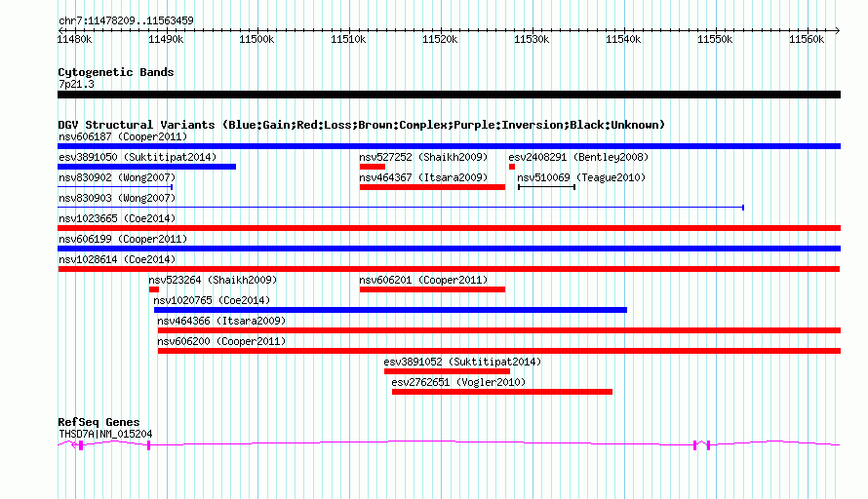Open nsv830903 (Wong2007) variant label

click(117, 198)
